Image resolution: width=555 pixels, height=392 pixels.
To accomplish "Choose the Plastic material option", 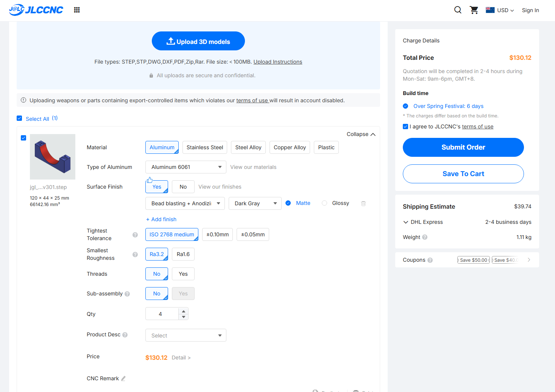I will 326,147.
